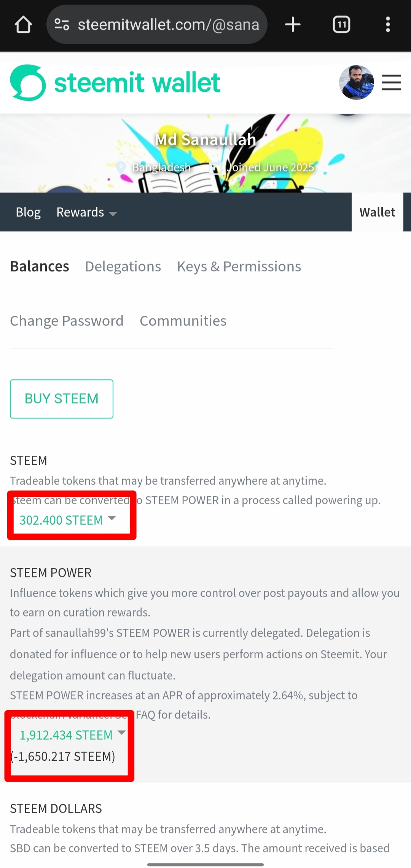The height and width of the screenshot is (868, 411).
Task: Open Keys & Permissions section
Action: click(239, 267)
